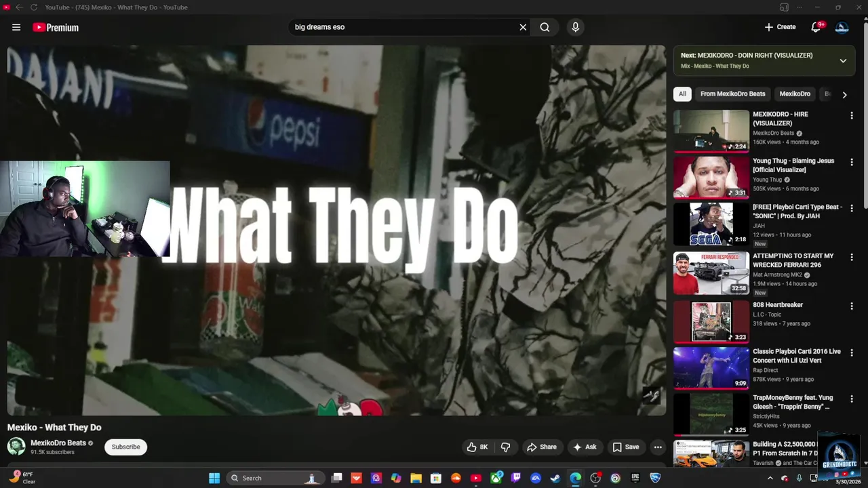Open options for Wrecked Ferrari 296 video
This screenshot has height=488, width=868.
coord(852,258)
